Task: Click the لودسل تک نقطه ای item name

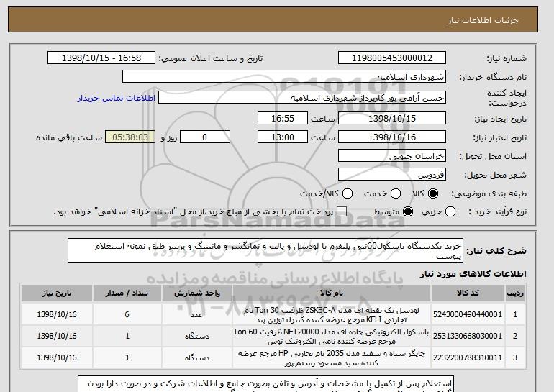Action: click(x=332, y=314)
